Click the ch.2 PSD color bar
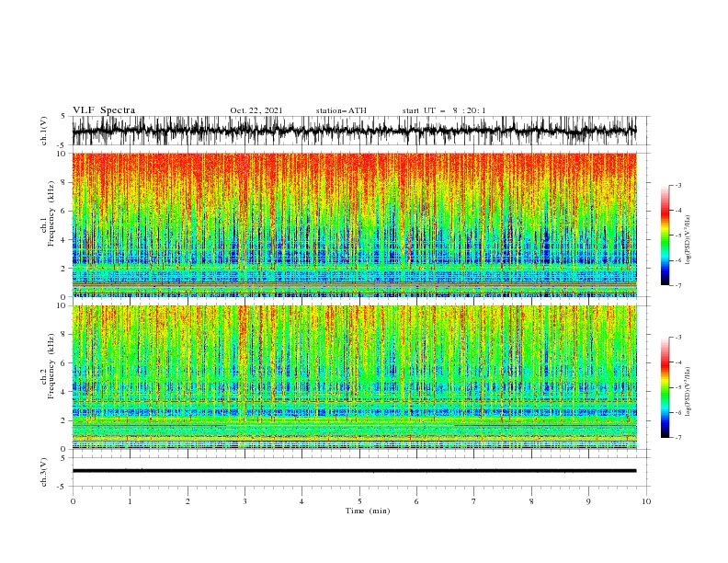The height and width of the screenshot is (563, 728). click(665, 387)
